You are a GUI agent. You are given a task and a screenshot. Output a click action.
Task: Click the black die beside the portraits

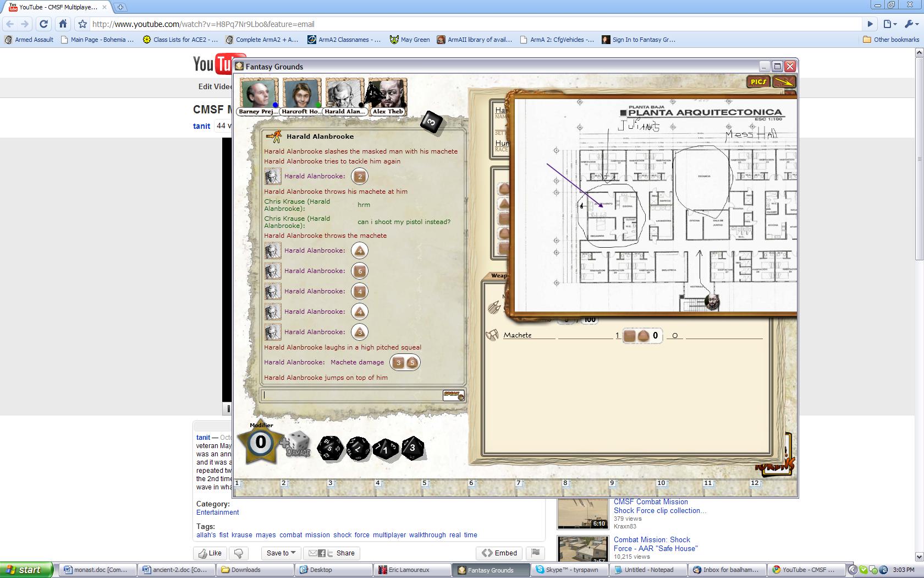click(x=432, y=122)
